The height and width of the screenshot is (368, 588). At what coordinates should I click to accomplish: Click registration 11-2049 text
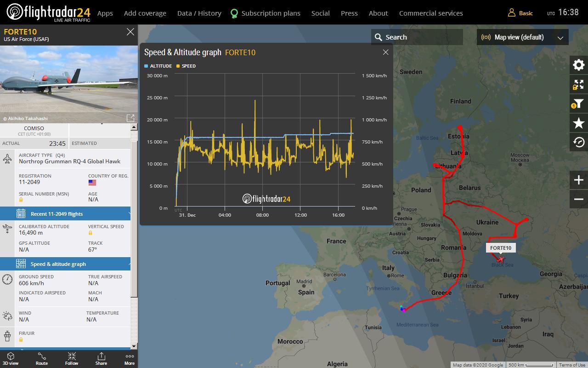pyautogui.click(x=29, y=182)
